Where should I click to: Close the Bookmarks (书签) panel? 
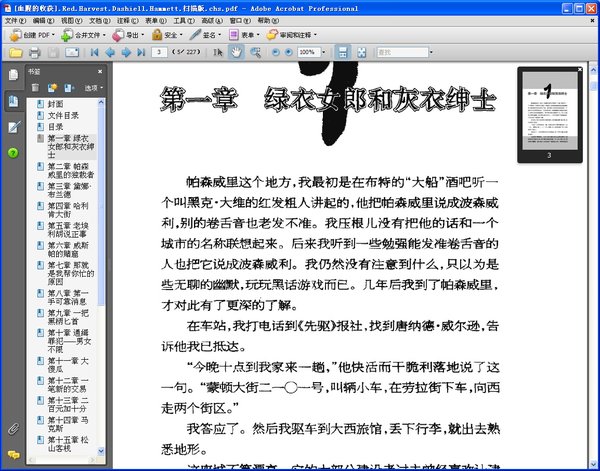tap(100, 71)
